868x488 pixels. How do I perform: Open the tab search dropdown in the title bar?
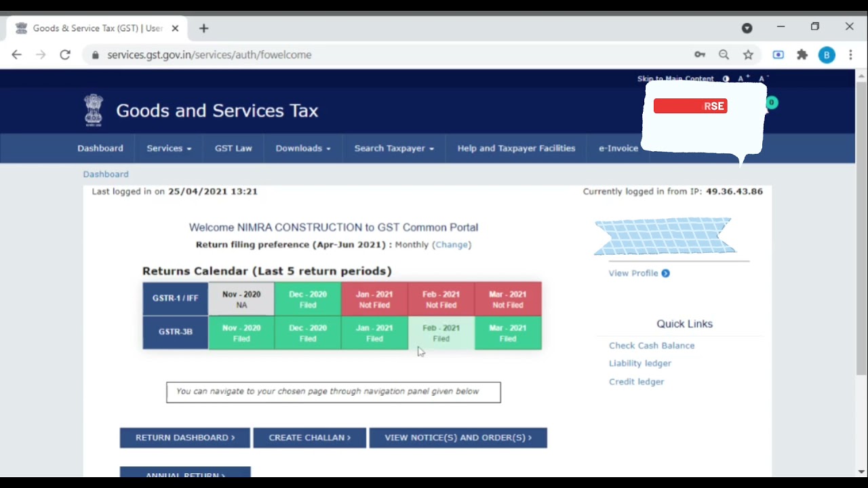[x=747, y=28]
